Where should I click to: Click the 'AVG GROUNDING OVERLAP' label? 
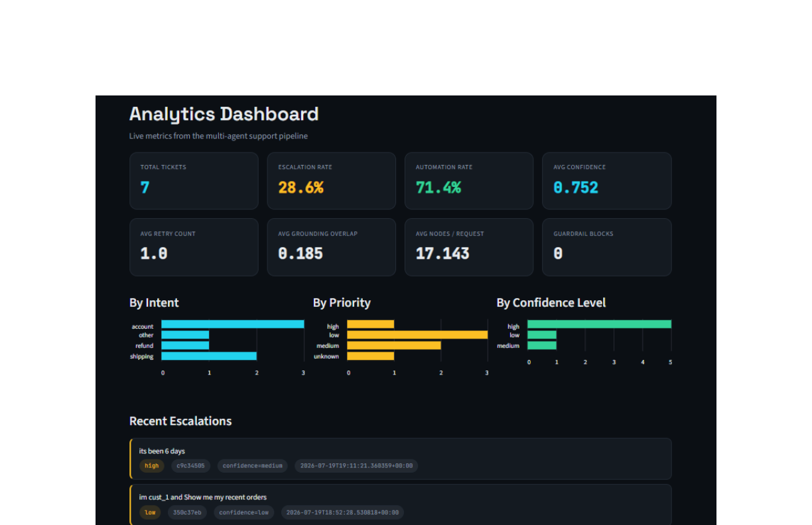318,234
